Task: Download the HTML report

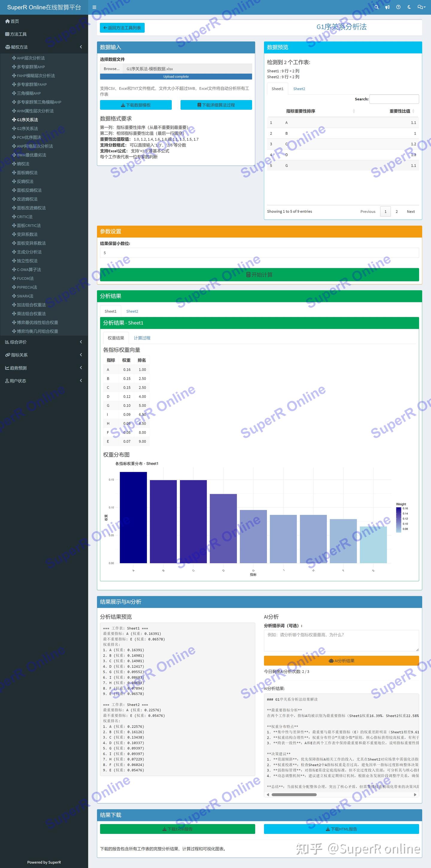Action: pos(342,829)
